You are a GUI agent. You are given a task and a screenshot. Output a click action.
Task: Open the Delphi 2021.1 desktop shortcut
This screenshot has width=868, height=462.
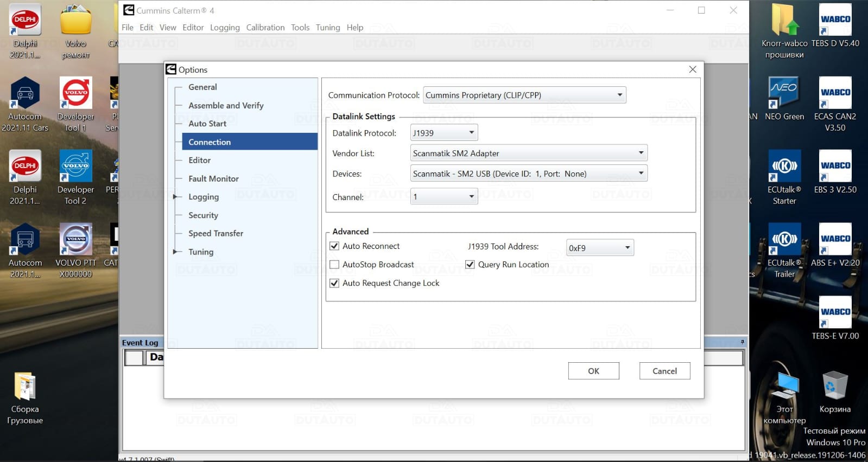pyautogui.click(x=25, y=21)
